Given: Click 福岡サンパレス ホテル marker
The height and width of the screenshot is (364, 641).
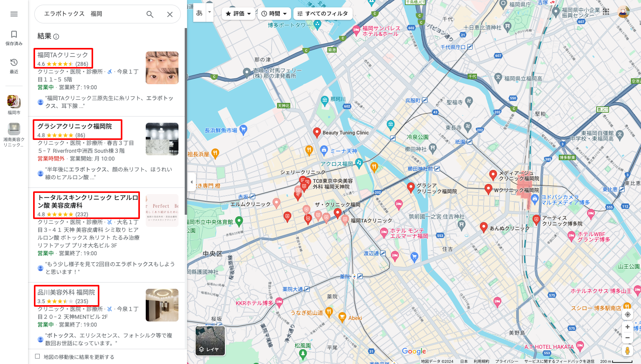Looking at the screenshot, I should point(357,30).
